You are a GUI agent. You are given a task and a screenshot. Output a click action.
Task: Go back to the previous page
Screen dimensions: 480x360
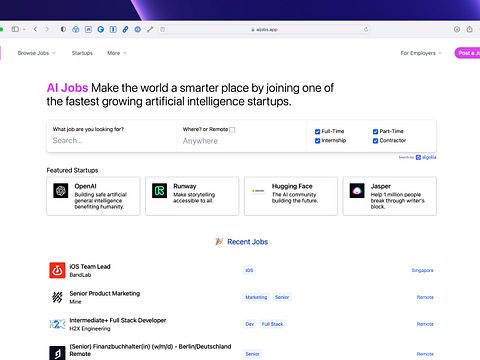[x=35, y=29]
